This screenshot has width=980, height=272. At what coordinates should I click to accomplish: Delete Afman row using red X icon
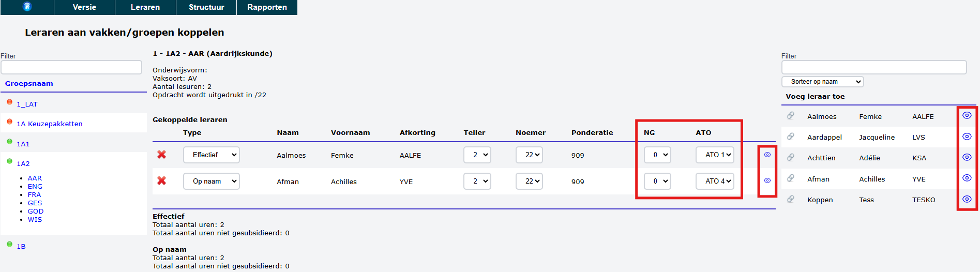(x=162, y=180)
